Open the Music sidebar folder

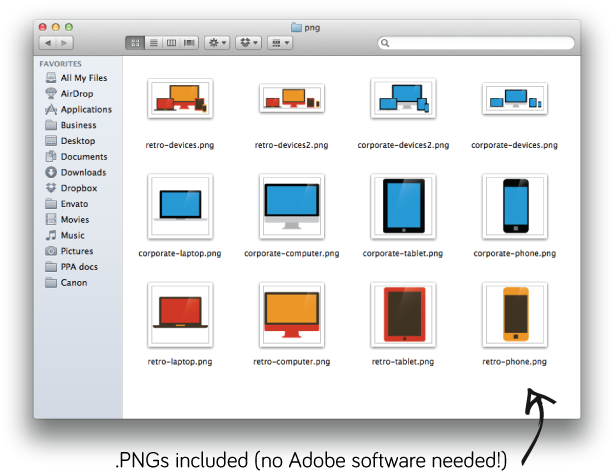(x=72, y=235)
